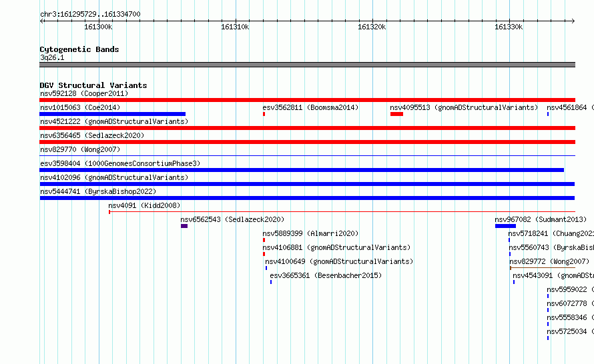The width and height of the screenshot is (594, 364).
Task: Click the nsv4543091 variant label
Action: pos(553,275)
